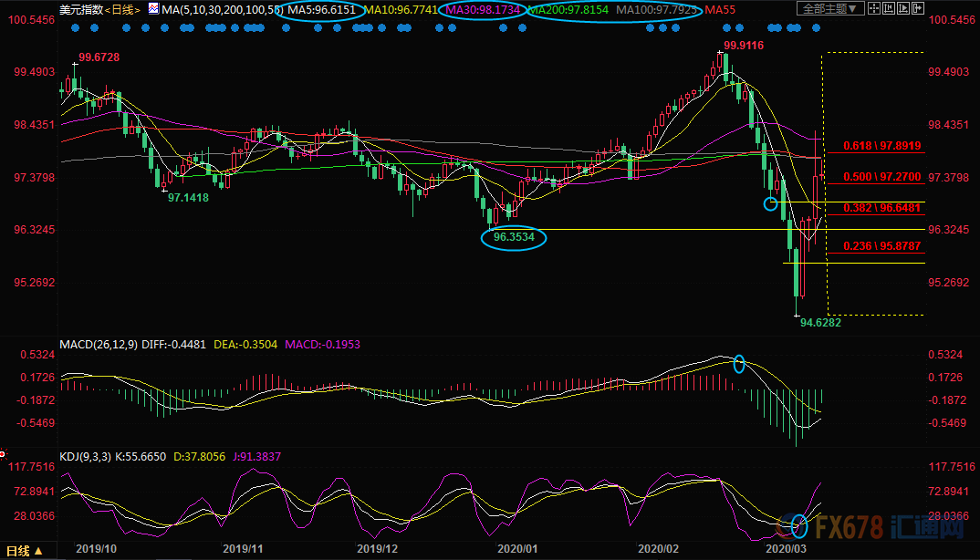980x560 pixels.
Task: Click the small blue circle on candlestick near 96.84
Action: [x=771, y=203]
